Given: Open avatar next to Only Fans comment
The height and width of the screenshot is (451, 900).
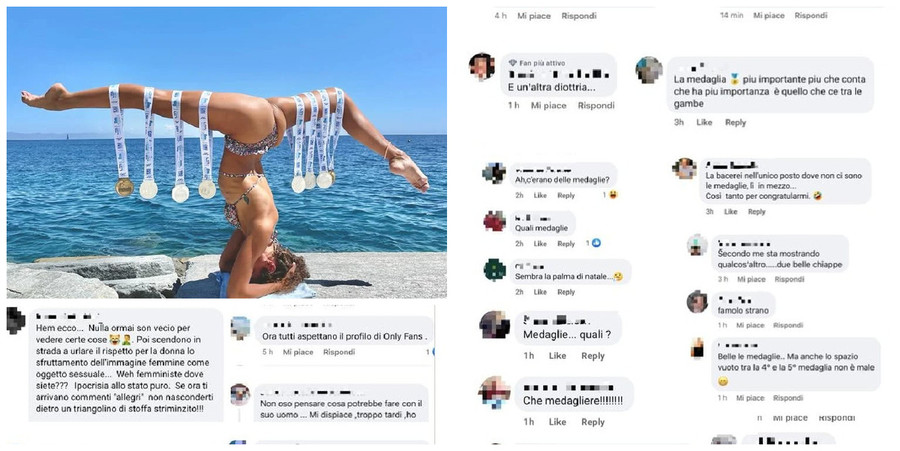Looking at the screenshot, I should click(x=240, y=327).
